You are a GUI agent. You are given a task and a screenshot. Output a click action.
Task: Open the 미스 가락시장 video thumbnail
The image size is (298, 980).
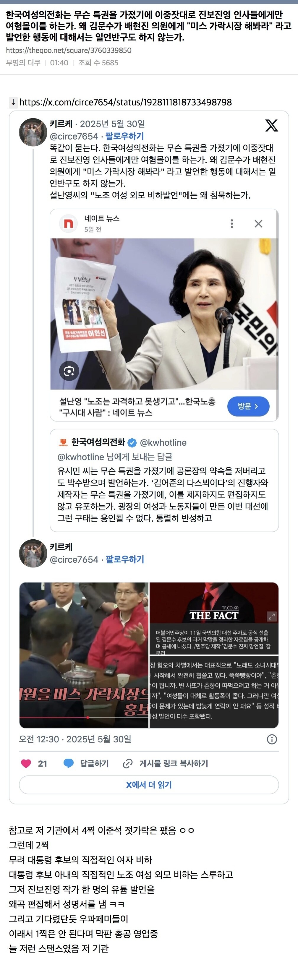pyautogui.click(x=84, y=655)
